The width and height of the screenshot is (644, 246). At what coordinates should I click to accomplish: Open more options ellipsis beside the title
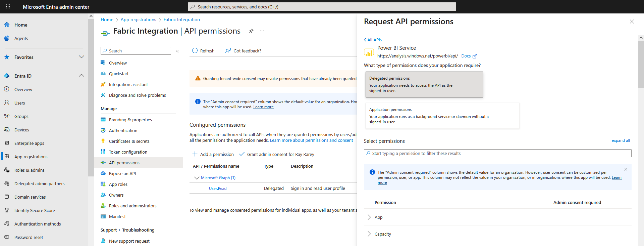coord(262,31)
